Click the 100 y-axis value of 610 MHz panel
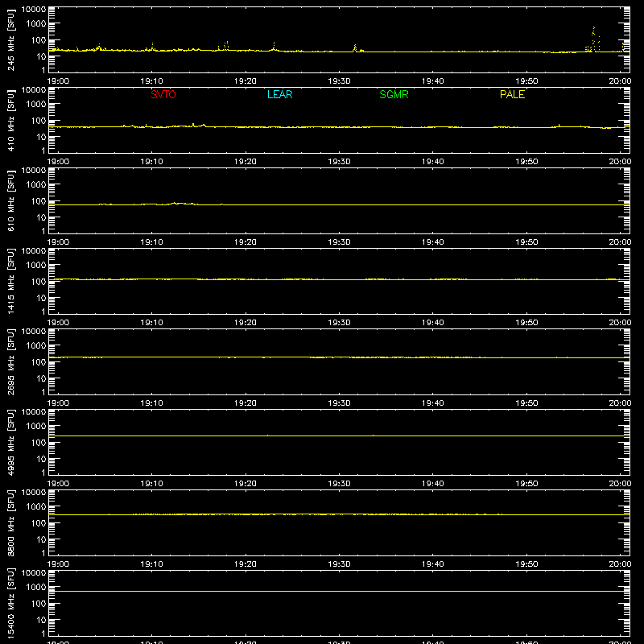 39,201
